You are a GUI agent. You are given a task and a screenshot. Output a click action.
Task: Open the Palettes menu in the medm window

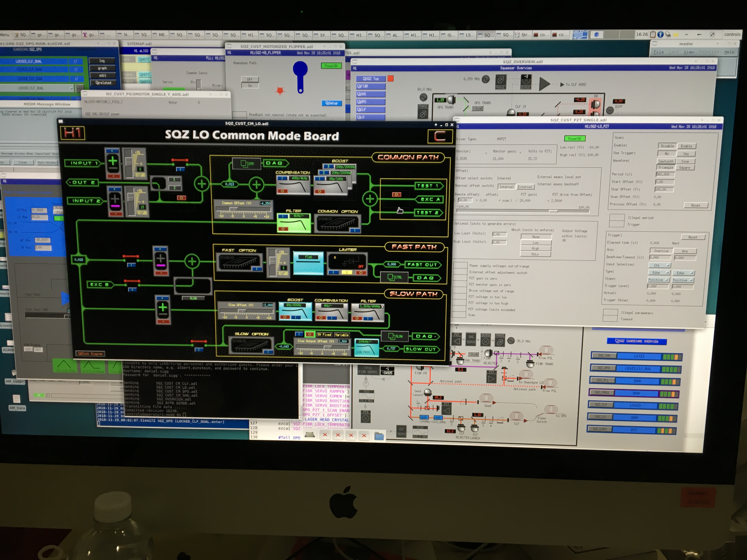709,52
